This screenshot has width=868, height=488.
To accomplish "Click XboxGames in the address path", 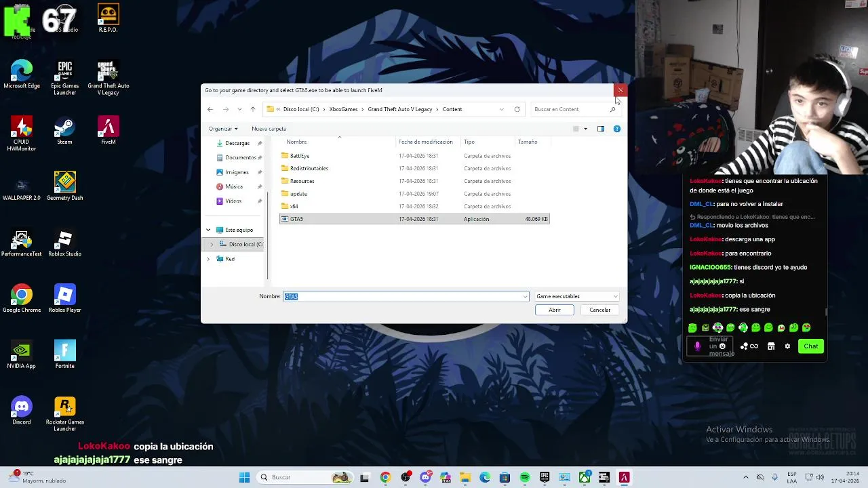I will tap(343, 109).
